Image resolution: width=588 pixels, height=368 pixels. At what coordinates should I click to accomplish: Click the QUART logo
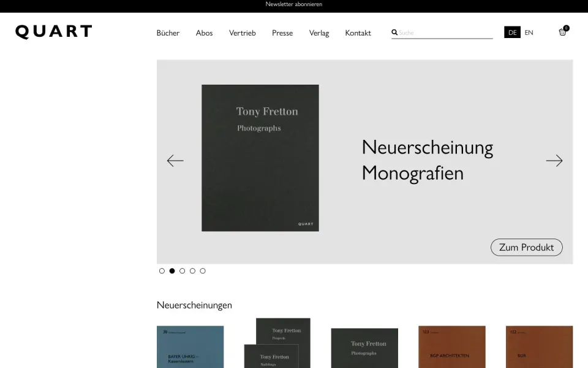pos(54,32)
